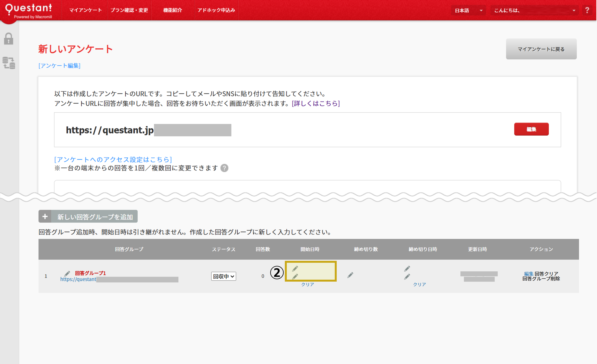The width and height of the screenshot is (597, 364).
Task: Open the [詳しくはこちら] link
Action: (316, 103)
